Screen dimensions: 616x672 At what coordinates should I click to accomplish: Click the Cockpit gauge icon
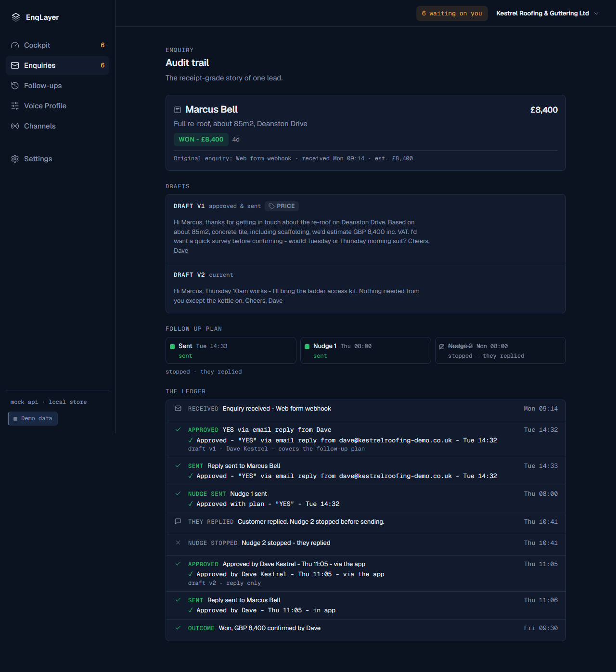[15, 45]
